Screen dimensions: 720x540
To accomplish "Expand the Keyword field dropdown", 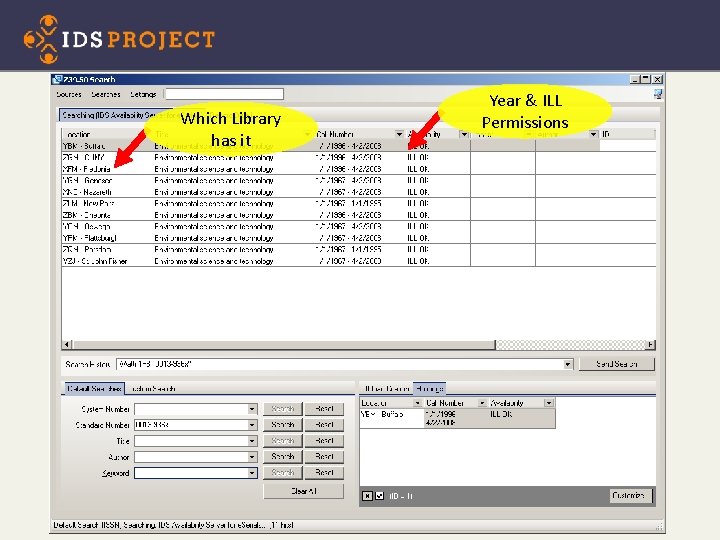I will click(252, 473).
